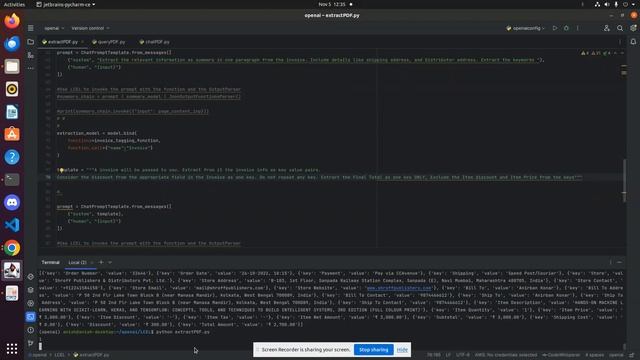Open more run actions vertical dots
The width and height of the screenshot is (640, 360).
pyautogui.click(x=578, y=28)
